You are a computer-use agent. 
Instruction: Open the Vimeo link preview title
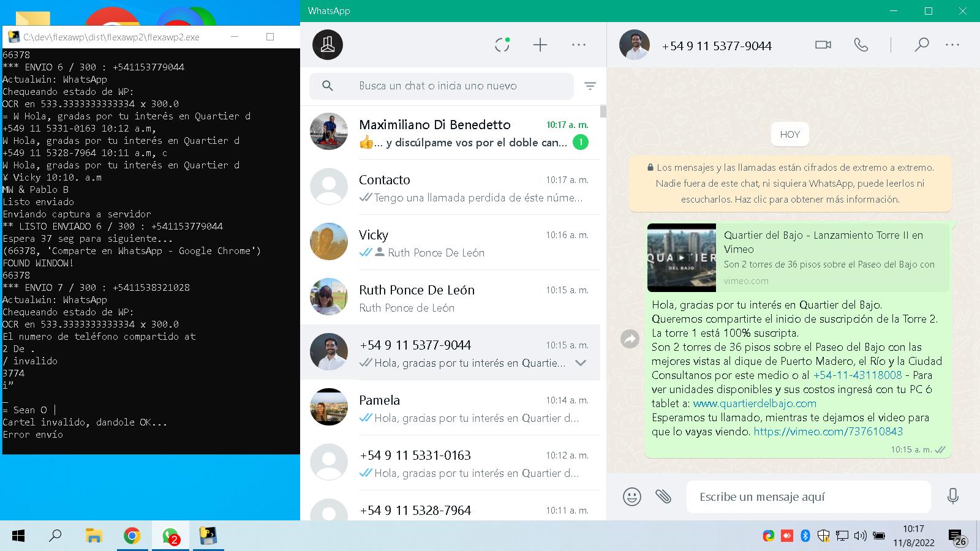[x=823, y=242]
